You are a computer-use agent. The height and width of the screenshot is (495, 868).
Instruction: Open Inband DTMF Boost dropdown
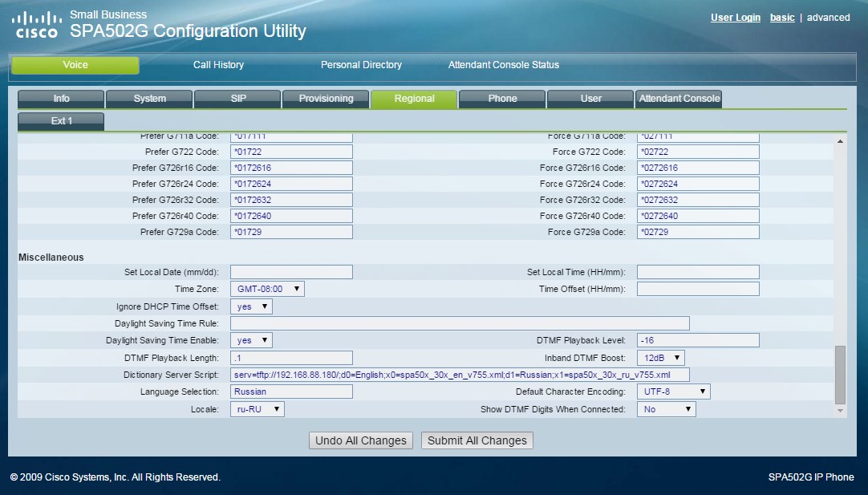tap(661, 359)
